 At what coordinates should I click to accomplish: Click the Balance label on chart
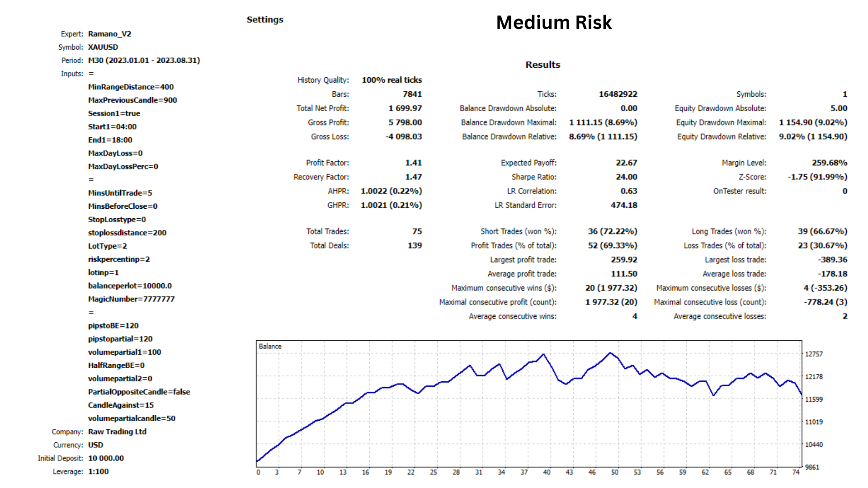[x=270, y=346]
